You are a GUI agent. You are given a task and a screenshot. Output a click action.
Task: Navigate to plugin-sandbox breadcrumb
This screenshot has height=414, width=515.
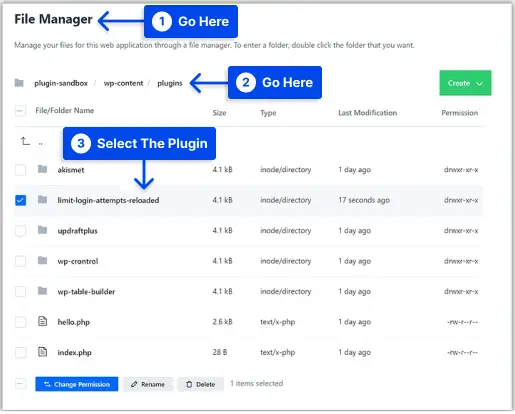pos(61,83)
